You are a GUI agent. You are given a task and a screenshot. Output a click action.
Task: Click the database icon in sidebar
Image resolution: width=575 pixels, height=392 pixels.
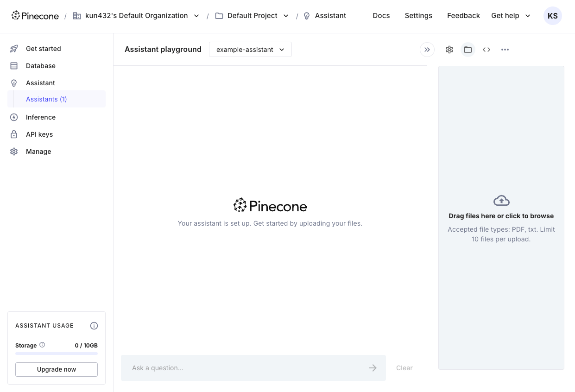click(14, 66)
